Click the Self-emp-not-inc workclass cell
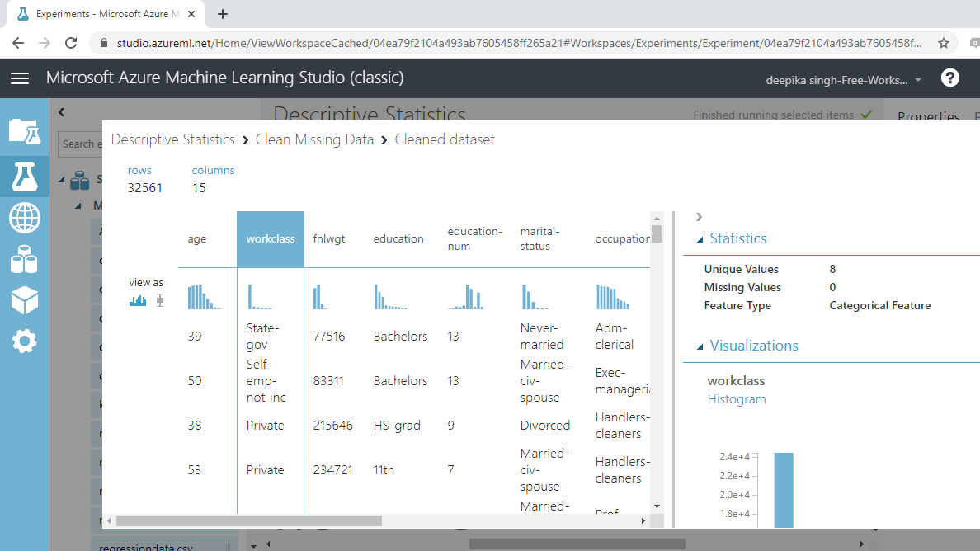The width and height of the screenshot is (980, 551). [x=266, y=380]
